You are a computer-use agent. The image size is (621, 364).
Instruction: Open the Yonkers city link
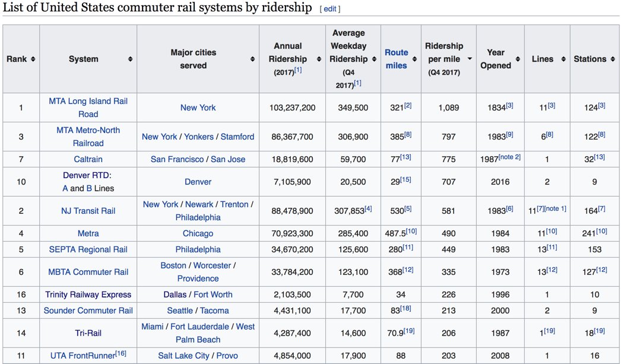[x=199, y=137]
